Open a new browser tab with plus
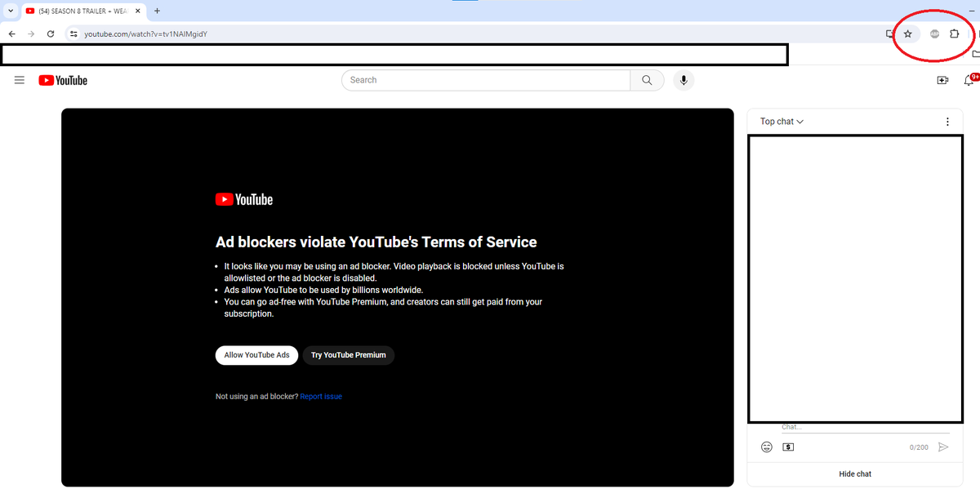The image size is (980, 489). click(x=157, y=11)
